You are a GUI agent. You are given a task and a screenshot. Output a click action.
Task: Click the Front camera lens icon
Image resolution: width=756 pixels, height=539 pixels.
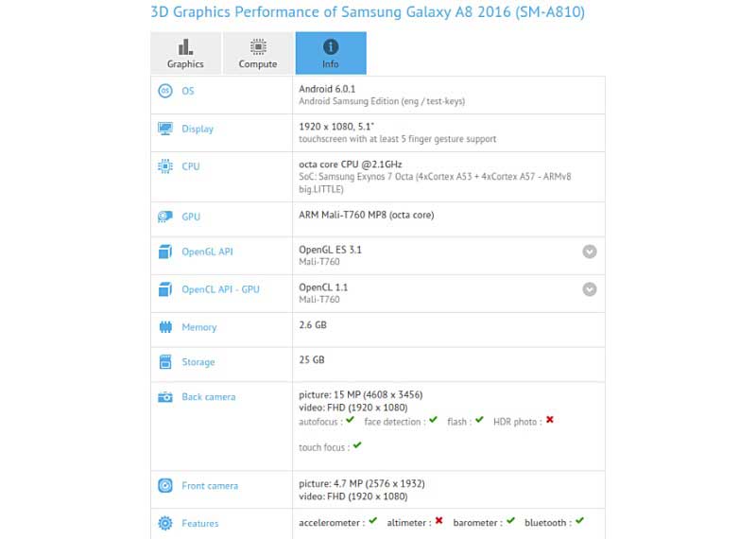pyautogui.click(x=165, y=485)
